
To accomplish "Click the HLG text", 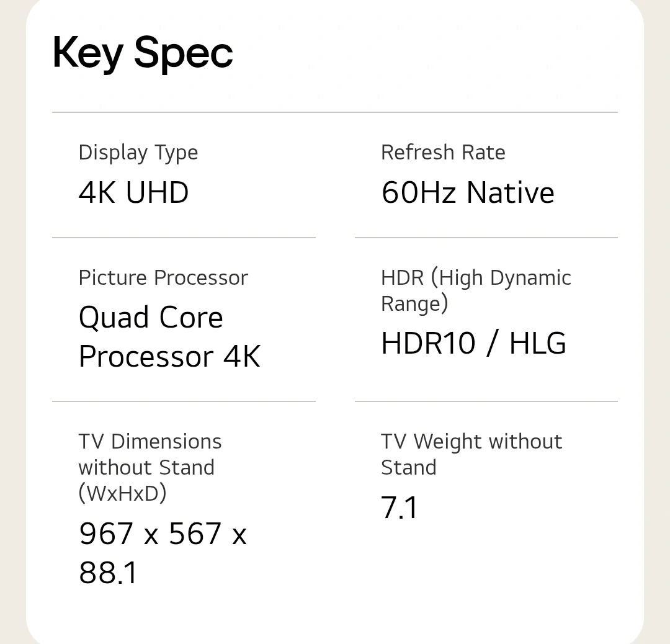I will (538, 343).
